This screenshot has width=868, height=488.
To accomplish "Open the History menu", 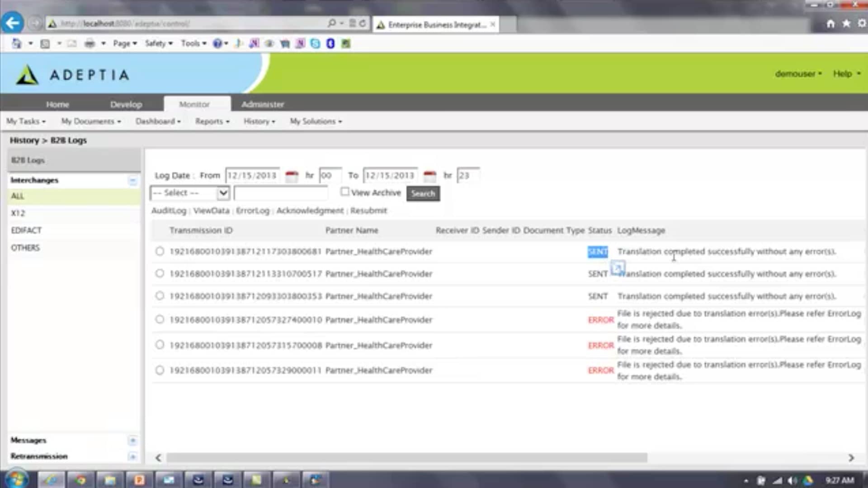I will (x=259, y=122).
